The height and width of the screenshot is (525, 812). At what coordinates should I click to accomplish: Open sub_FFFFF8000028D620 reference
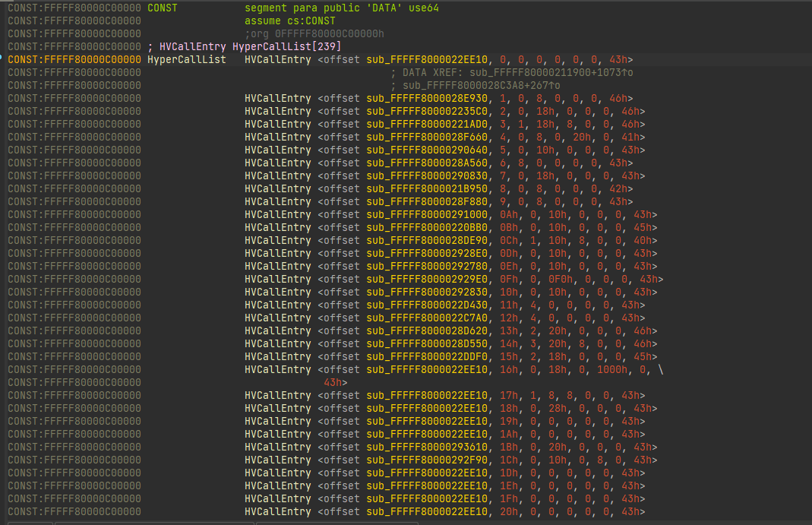427,330
